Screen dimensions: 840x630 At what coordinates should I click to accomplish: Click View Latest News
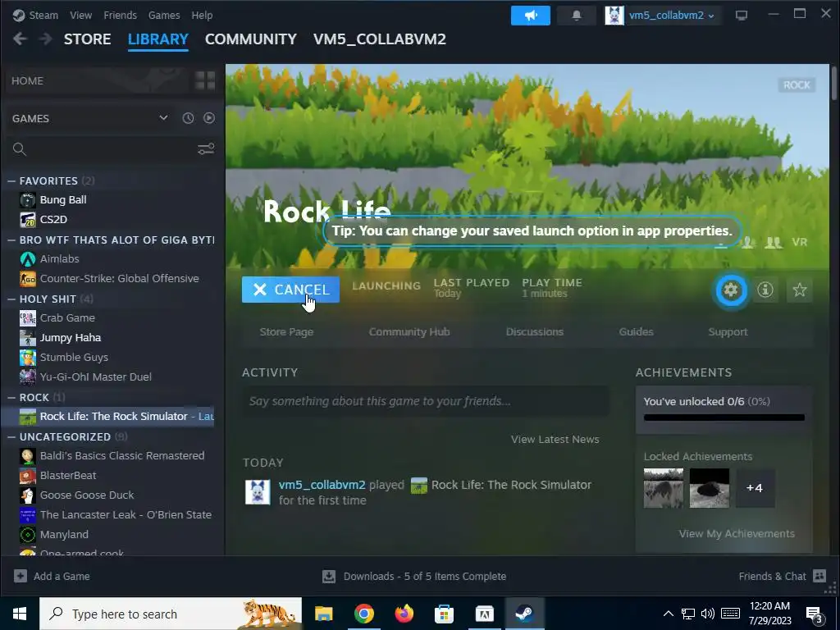555,440
